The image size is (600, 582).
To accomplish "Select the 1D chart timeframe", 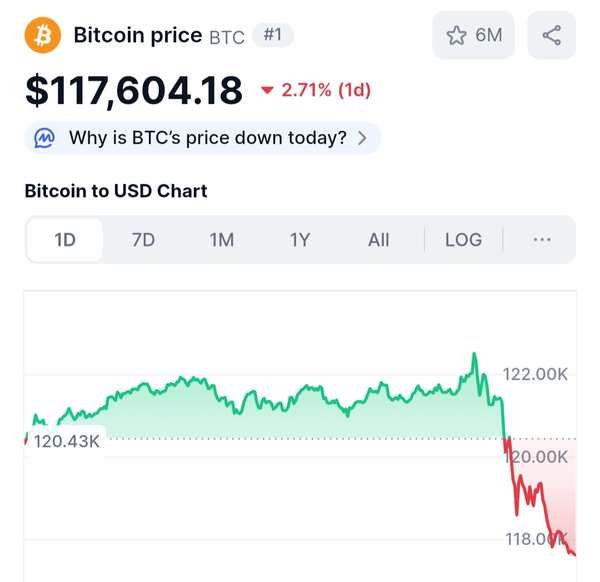I will tap(65, 240).
